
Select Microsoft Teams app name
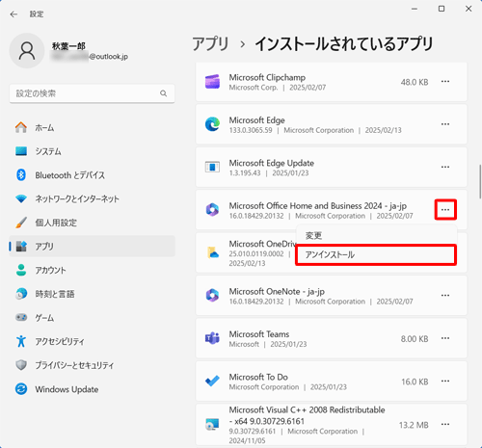(x=259, y=334)
